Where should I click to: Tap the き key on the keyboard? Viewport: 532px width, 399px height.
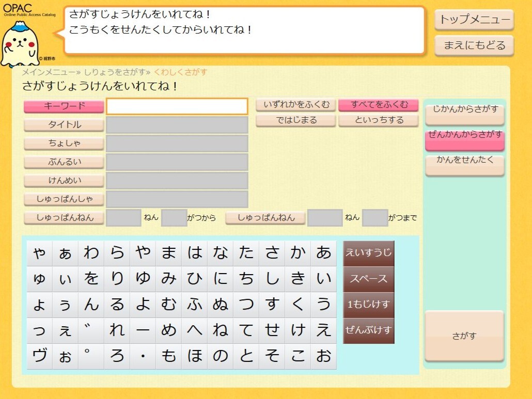point(298,279)
